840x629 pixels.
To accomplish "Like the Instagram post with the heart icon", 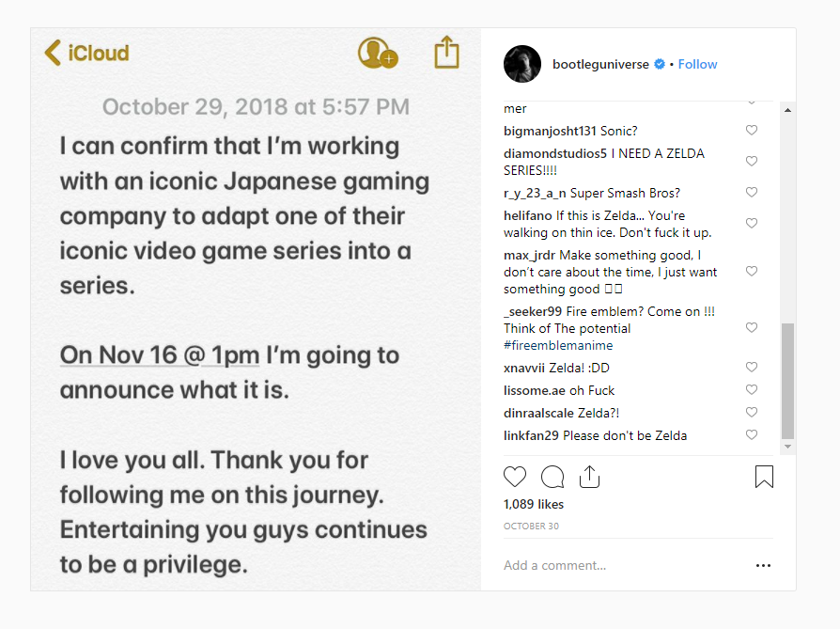I will point(515,477).
